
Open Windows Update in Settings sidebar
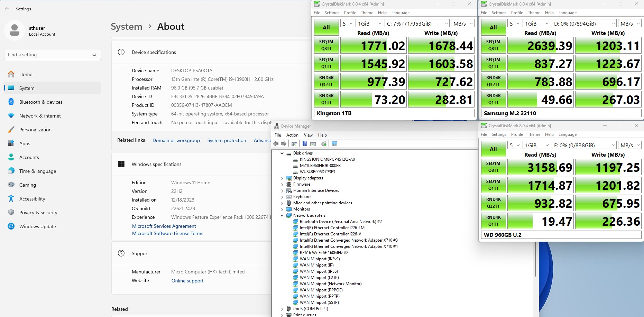point(37,226)
